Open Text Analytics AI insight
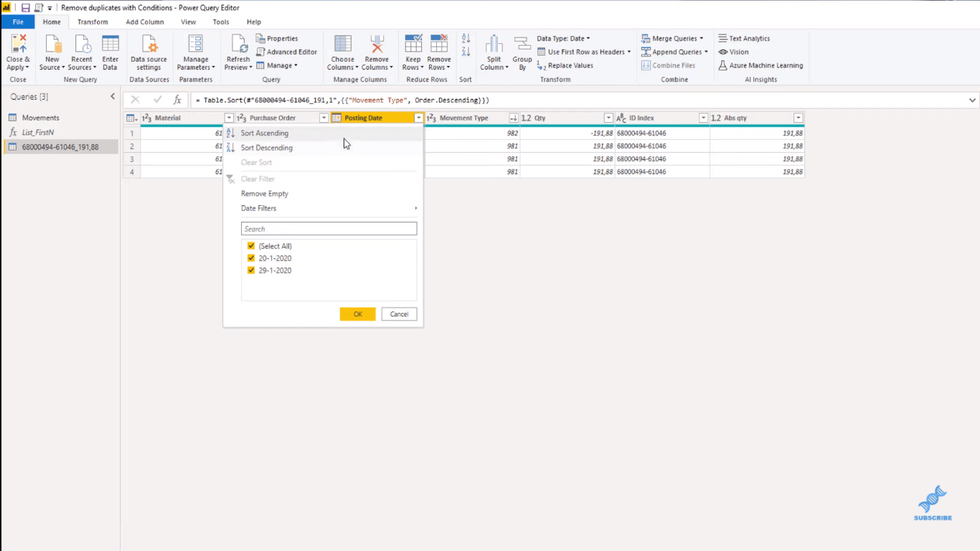This screenshot has height=551, width=980. click(x=744, y=39)
